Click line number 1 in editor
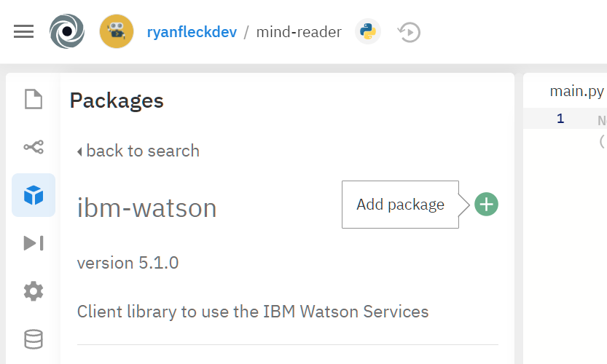Viewport: 607px width, 364px height. (560, 119)
